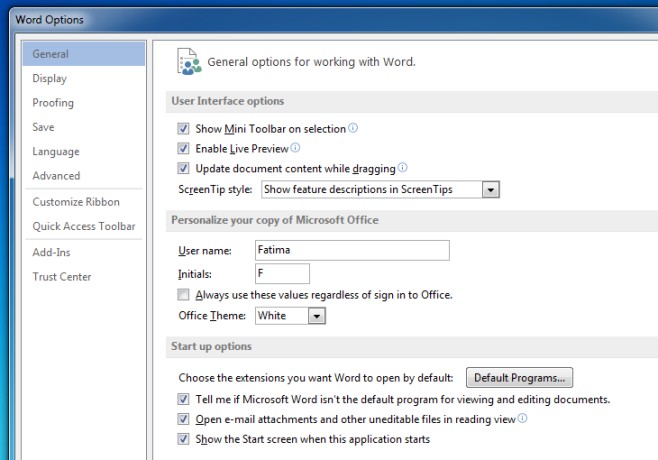This screenshot has width=658, height=460.
Task: Click the Office Theme label
Action: click(x=212, y=316)
